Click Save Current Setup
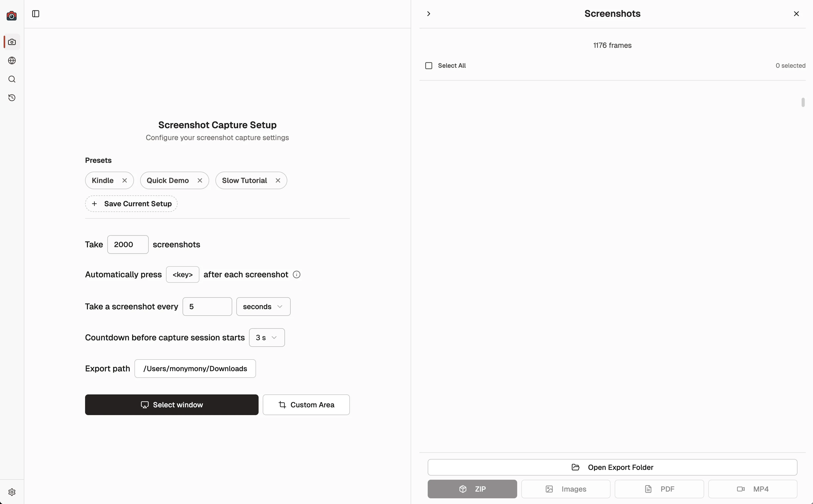This screenshot has height=504, width=813. tap(131, 203)
